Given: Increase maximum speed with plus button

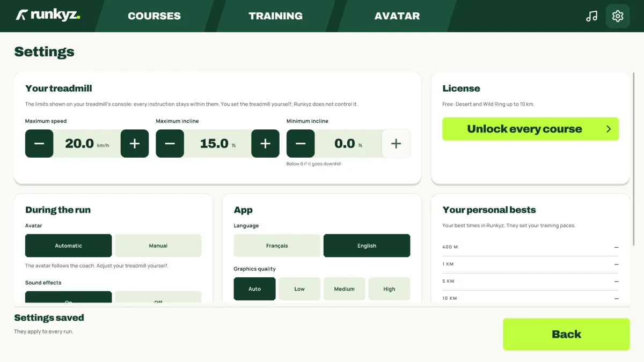Looking at the screenshot, I should (135, 144).
